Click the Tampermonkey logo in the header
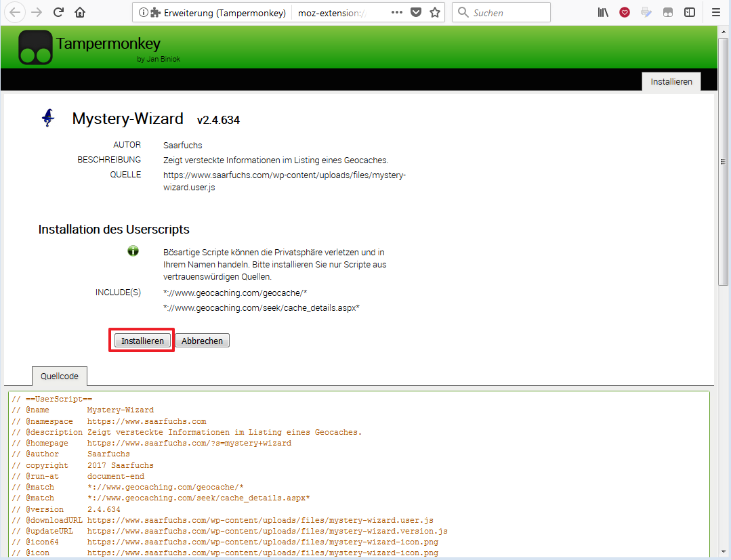 35,47
